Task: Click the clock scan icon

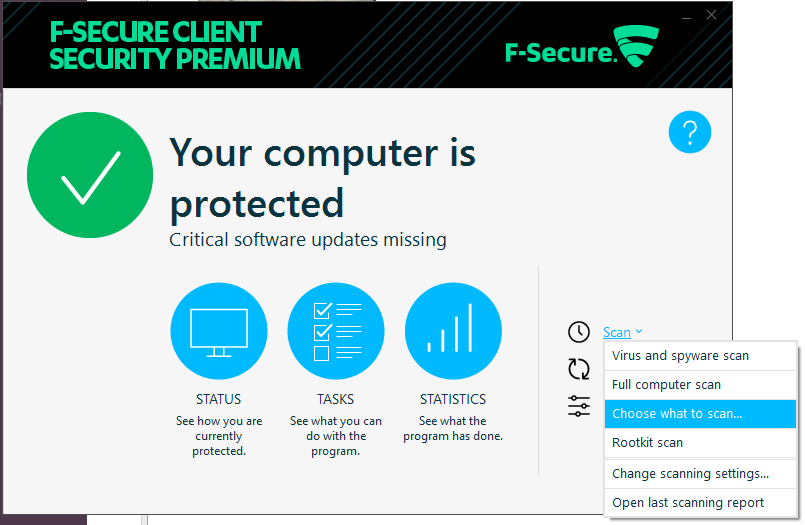Action: (579, 332)
